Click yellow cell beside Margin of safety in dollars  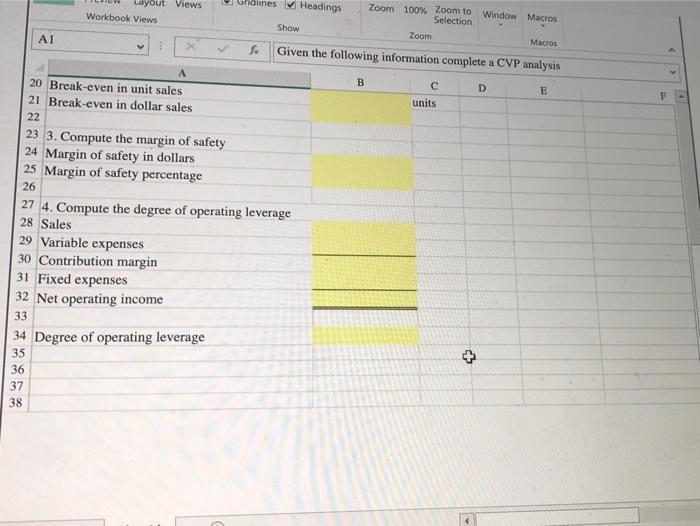362,164
